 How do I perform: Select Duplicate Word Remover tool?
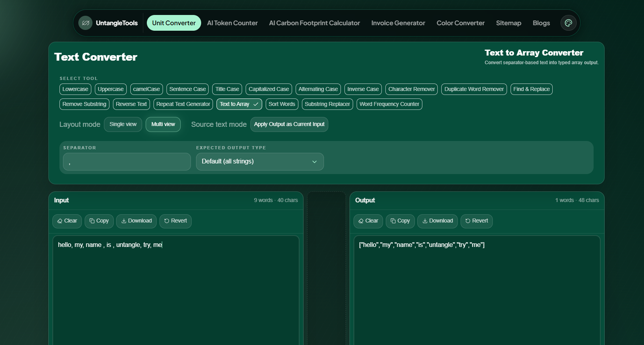474,89
